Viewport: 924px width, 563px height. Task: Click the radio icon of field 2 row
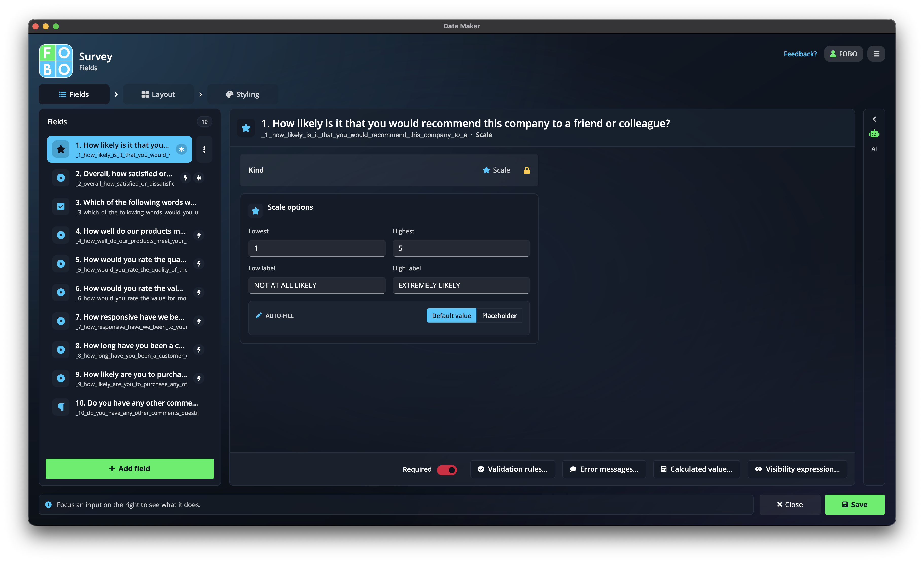[61, 178]
